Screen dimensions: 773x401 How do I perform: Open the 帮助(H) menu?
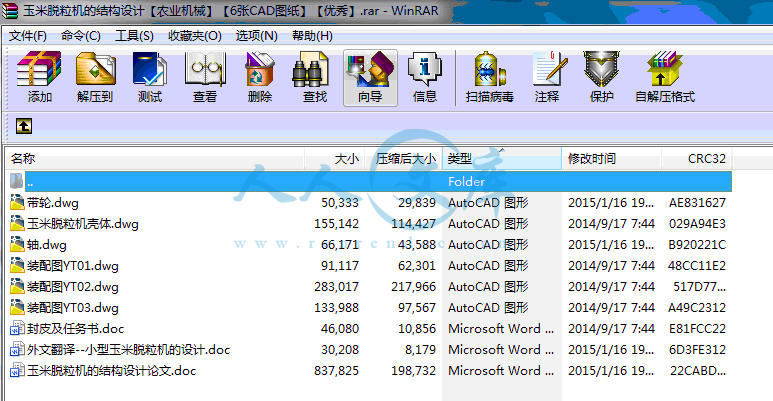312,36
